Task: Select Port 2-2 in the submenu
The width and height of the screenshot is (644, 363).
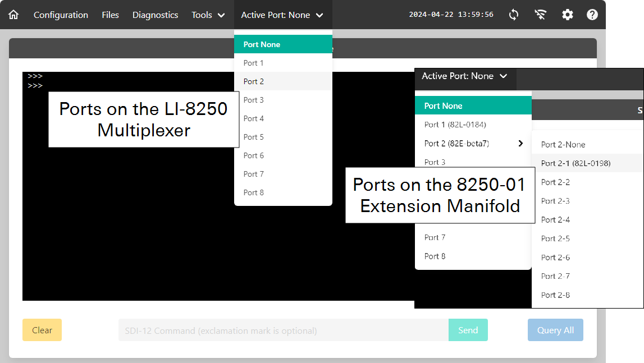Action: tap(587, 182)
